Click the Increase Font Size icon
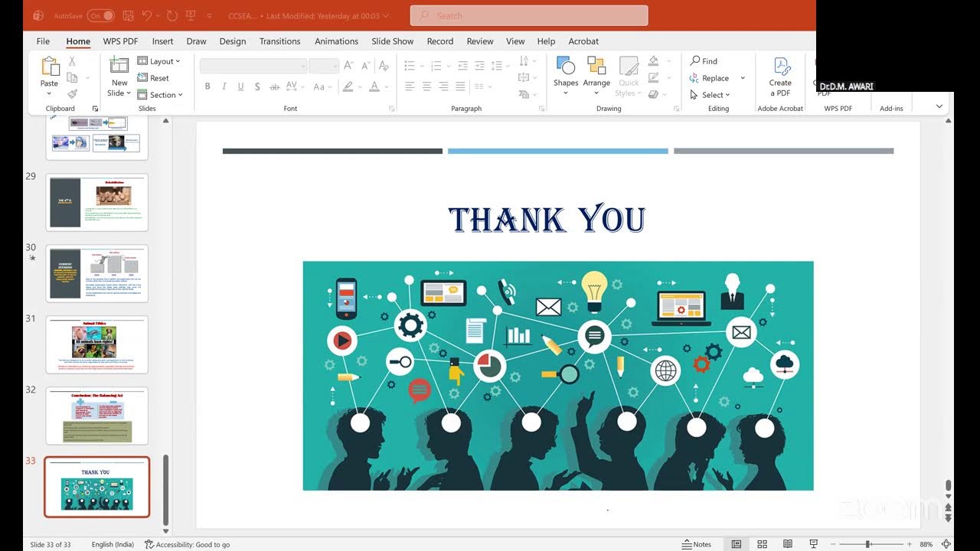Viewport: 980px width, 551px height. (349, 66)
